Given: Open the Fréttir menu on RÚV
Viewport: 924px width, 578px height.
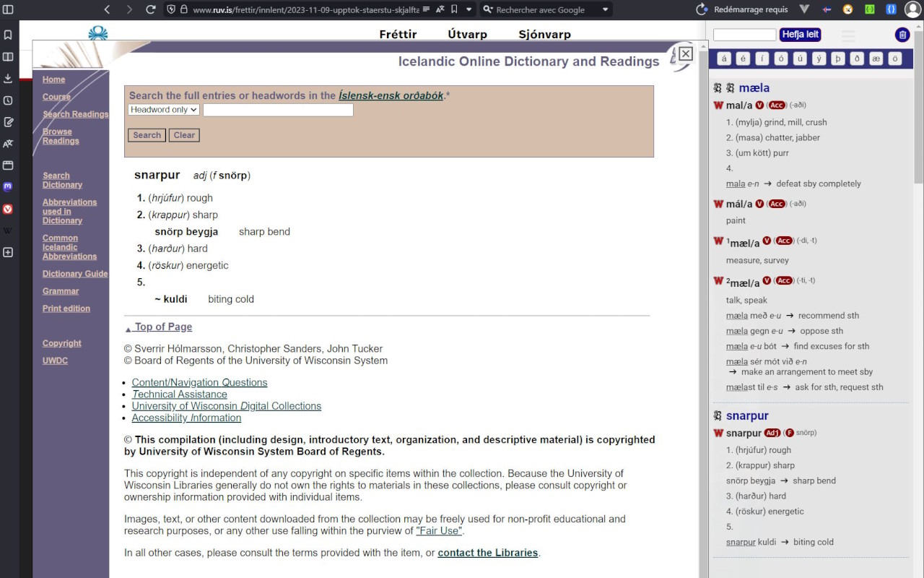Looking at the screenshot, I should coord(398,34).
